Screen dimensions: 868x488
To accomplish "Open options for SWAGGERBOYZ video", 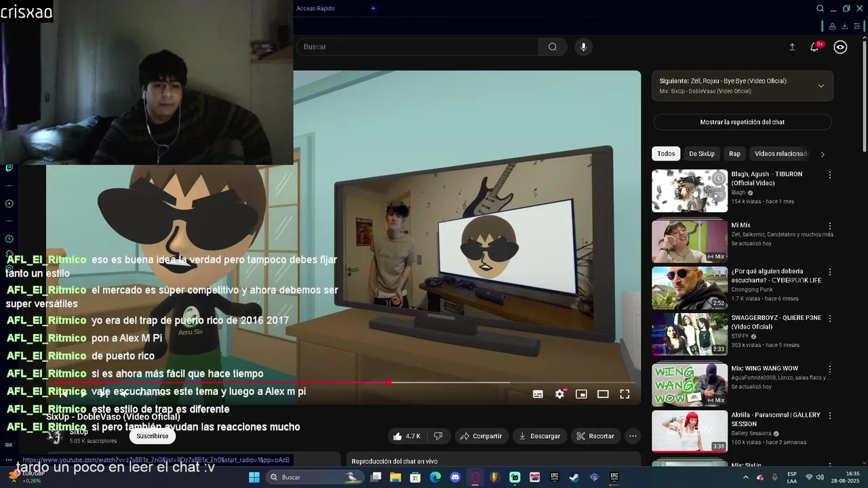I will [829, 318].
